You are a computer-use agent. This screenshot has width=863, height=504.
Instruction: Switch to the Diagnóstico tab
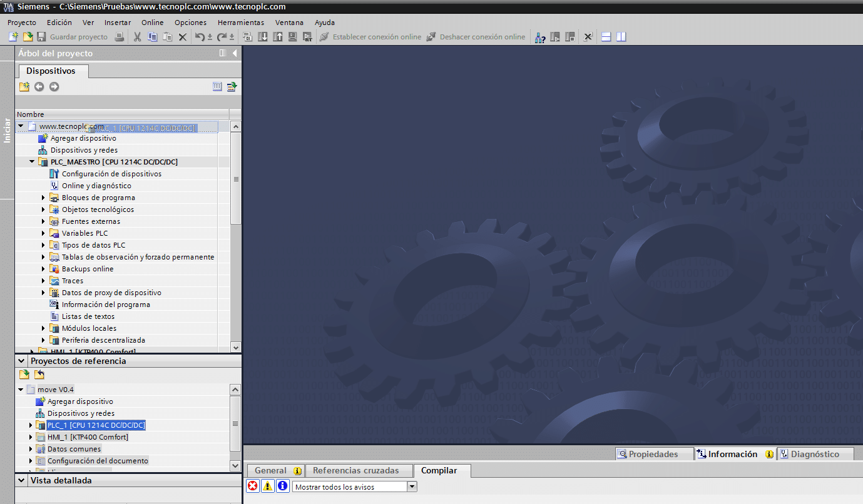(x=816, y=454)
